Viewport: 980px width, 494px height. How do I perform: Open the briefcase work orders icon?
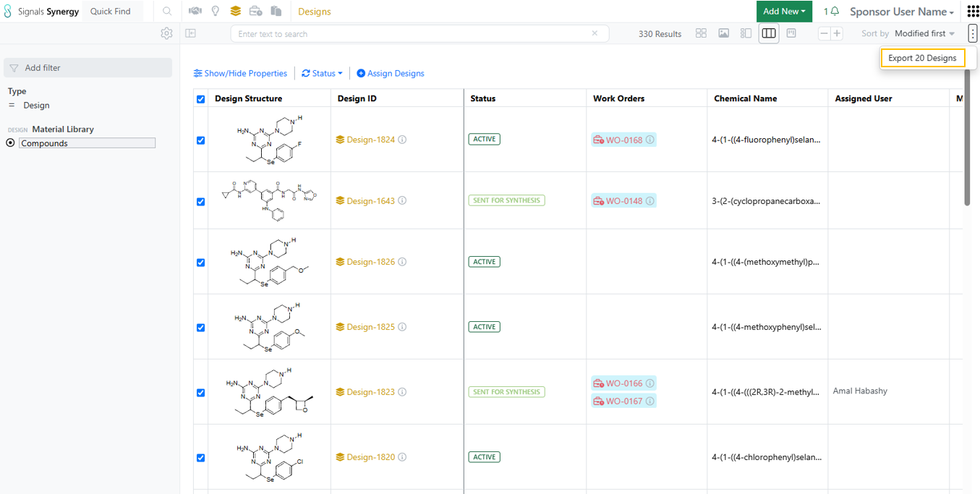coord(255,12)
